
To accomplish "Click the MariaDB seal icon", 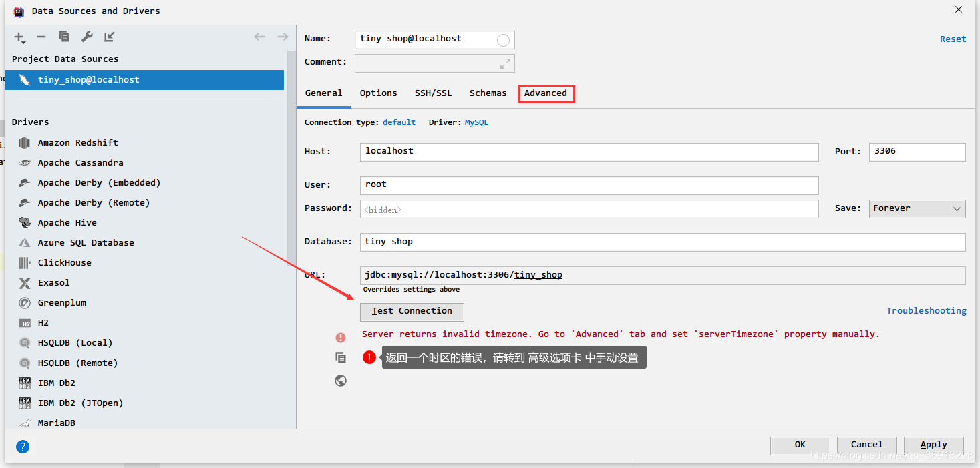I will pyautogui.click(x=25, y=423).
